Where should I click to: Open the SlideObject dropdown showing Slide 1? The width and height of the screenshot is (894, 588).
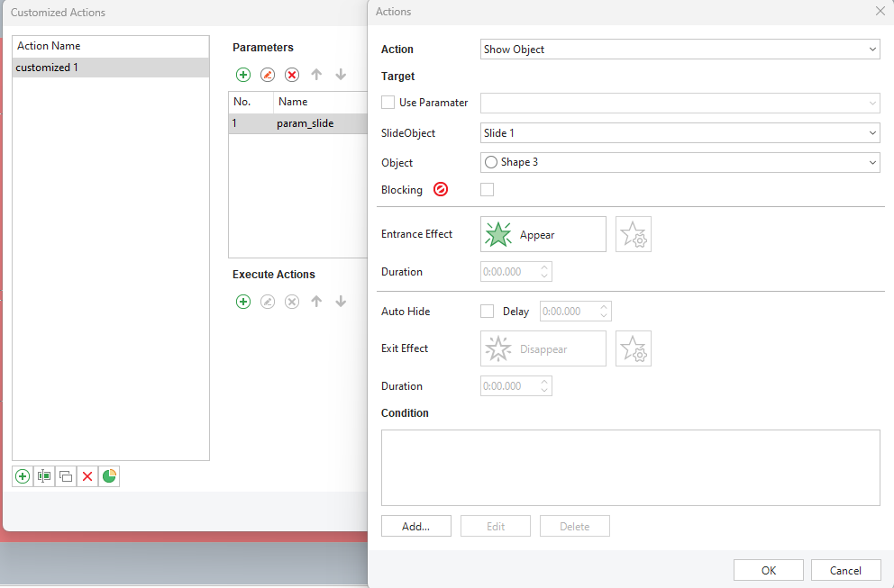point(680,132)
